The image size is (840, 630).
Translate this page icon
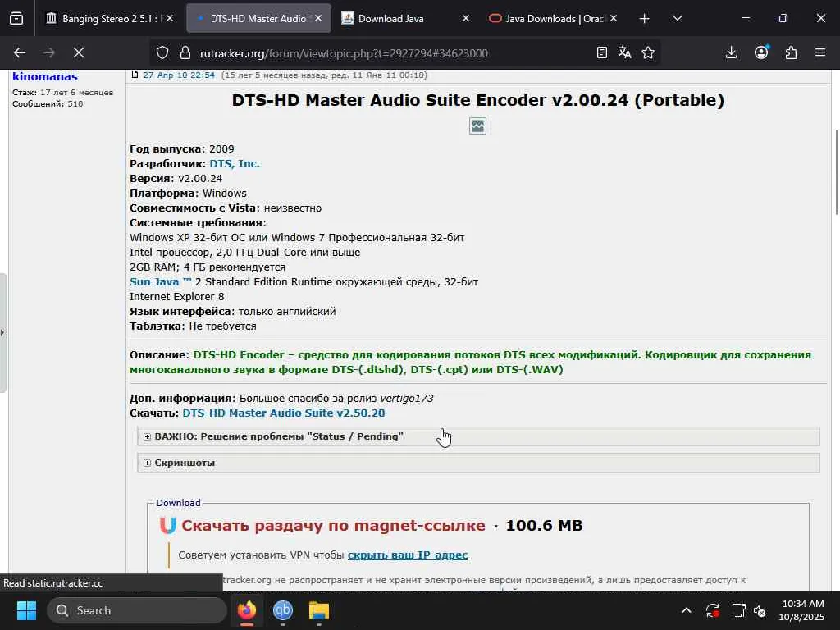(624, 52)
